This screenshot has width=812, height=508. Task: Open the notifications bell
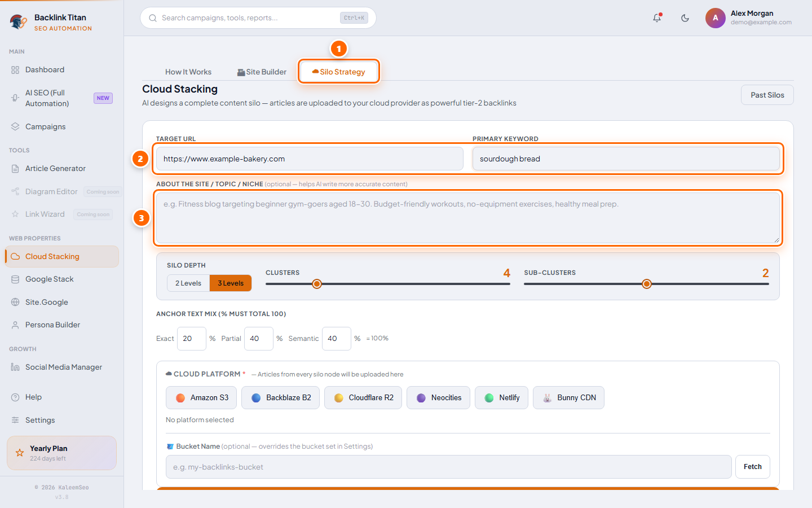(x=657, y=18)
